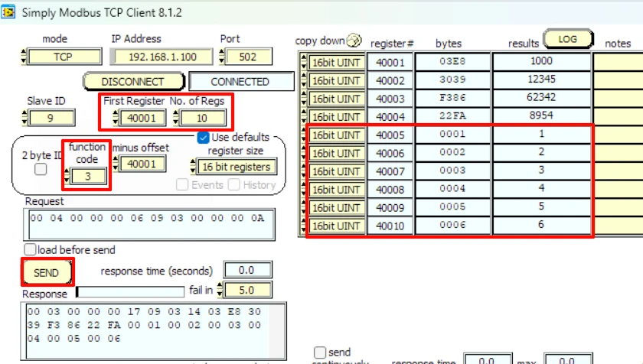The height and width of the screenshot is (364, 643).
Task: Click the DISCONNECT button
Action: click(x=133, y=82)
